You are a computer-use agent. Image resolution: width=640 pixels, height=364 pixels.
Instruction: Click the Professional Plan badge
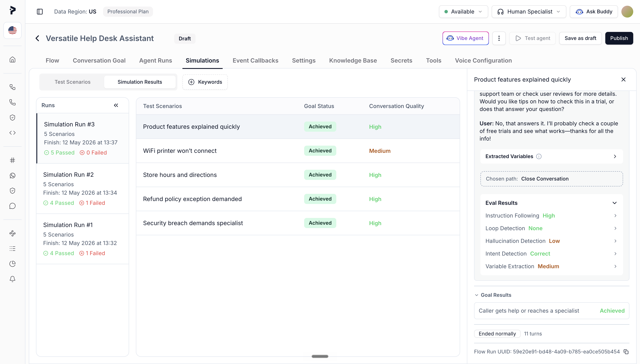128,11
